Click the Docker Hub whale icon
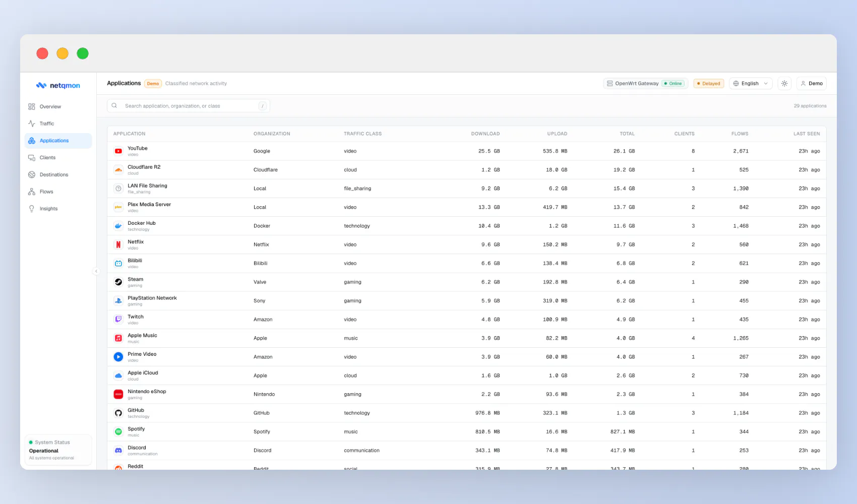Image resolution: width=857 pixels, height=504 pixels. coord(118,226)
